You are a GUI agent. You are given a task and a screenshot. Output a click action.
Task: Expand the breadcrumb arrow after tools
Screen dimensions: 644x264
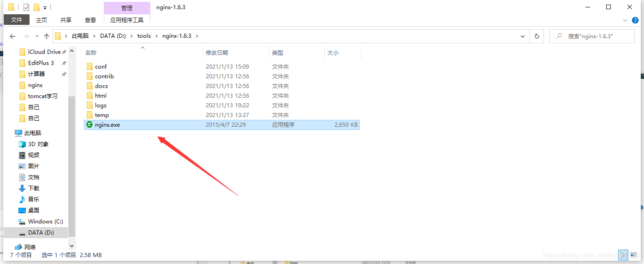[x=156, y=36]
